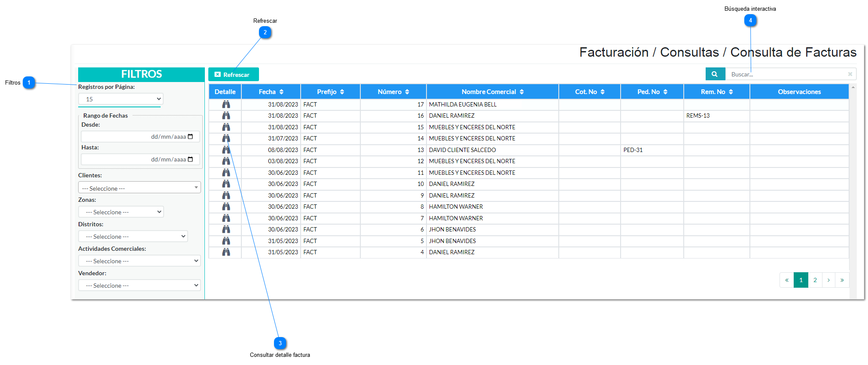View detail icon for invoice number 8
868x365 pixels.
point(226,207)
